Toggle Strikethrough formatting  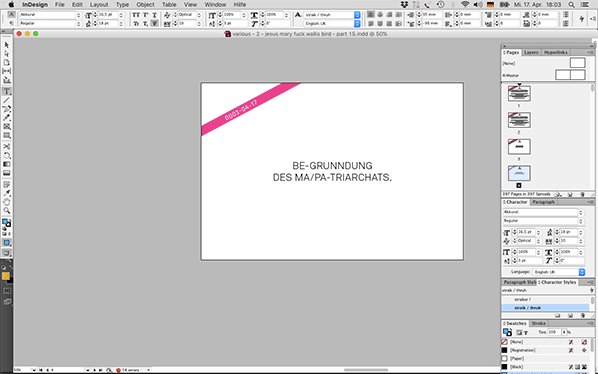click(154, 24)
